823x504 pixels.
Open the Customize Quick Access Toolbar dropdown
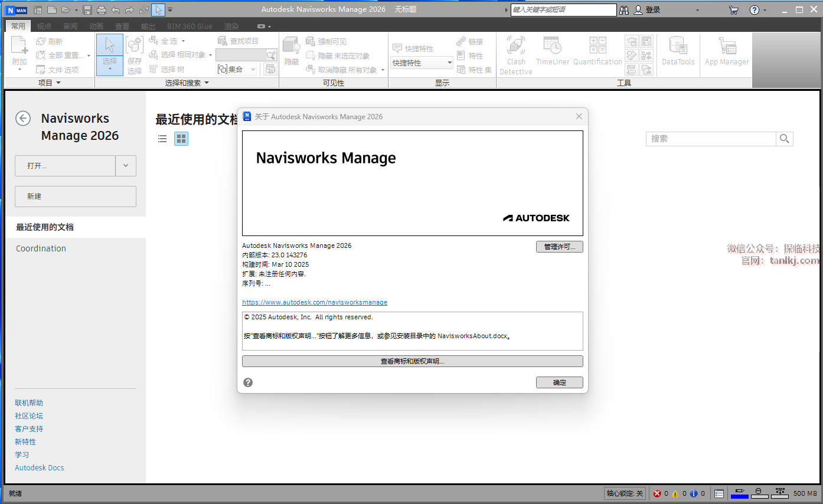170,10
